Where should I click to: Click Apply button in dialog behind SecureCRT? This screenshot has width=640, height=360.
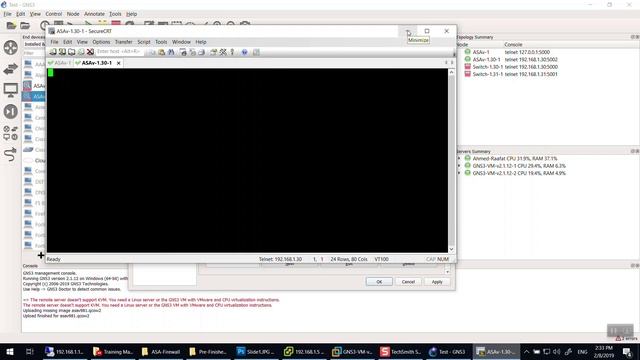437,282
